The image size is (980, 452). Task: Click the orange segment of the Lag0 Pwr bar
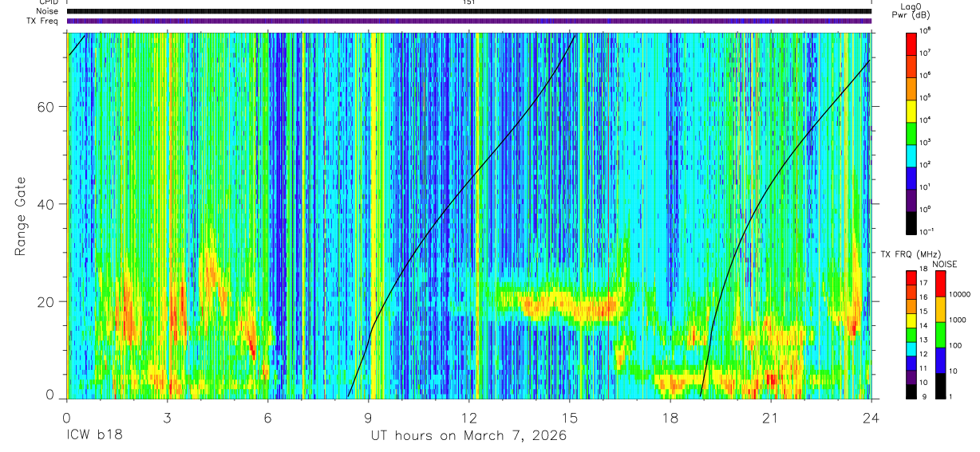click(x=911, y=88)
